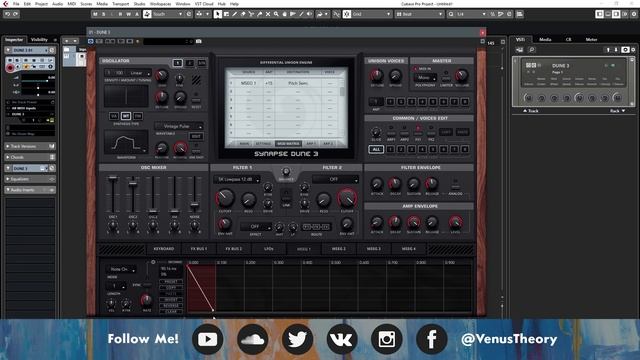Select the Zoom magnifier tool

[x=276, y=14]
